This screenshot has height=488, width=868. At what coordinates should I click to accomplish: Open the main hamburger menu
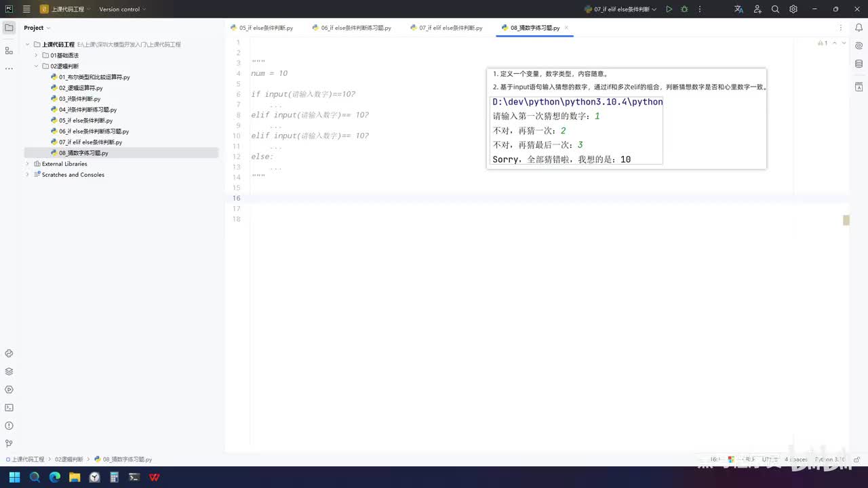[26, 9]
